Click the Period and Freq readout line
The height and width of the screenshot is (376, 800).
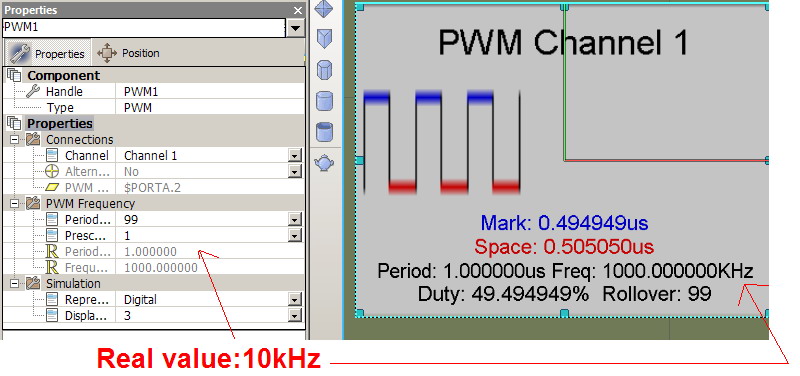(565, 271)
